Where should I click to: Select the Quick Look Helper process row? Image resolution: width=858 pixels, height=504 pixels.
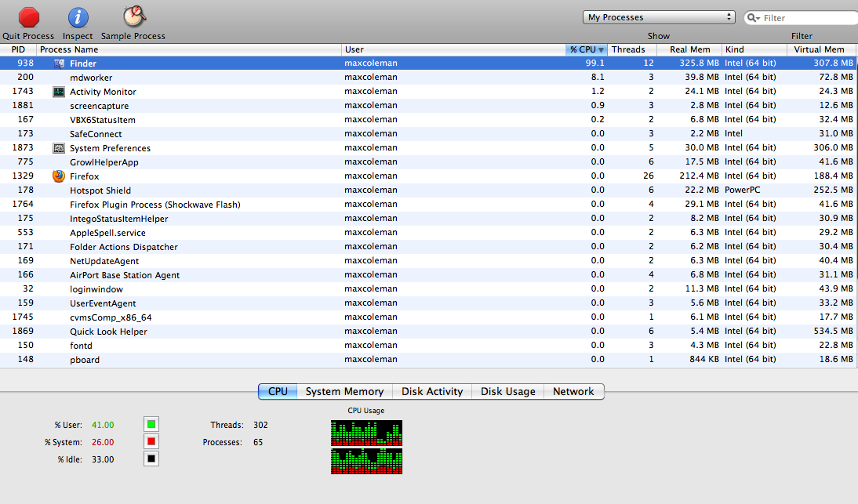coord(429,332)
